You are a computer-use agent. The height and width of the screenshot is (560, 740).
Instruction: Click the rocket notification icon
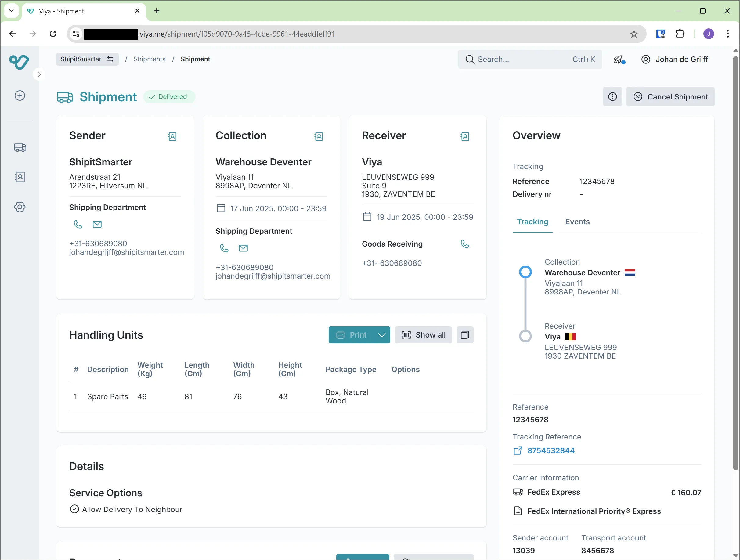pyautogui.click(x=619, y=60)
